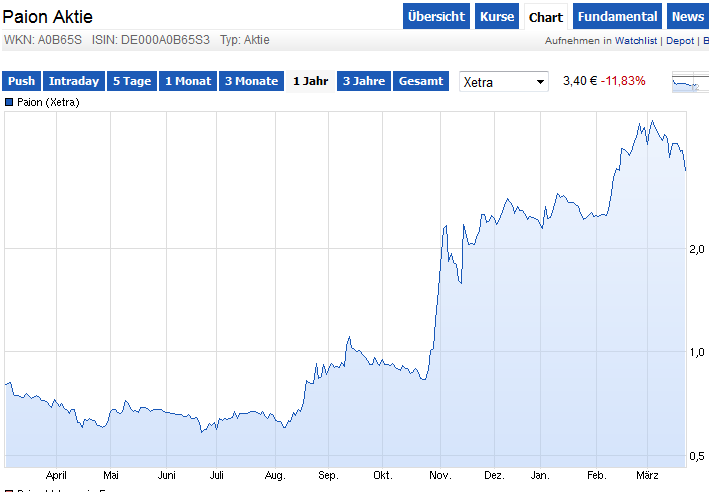Click the 0,5 price axis label
Screen dimensions: 709x492
tap(697, 456)
